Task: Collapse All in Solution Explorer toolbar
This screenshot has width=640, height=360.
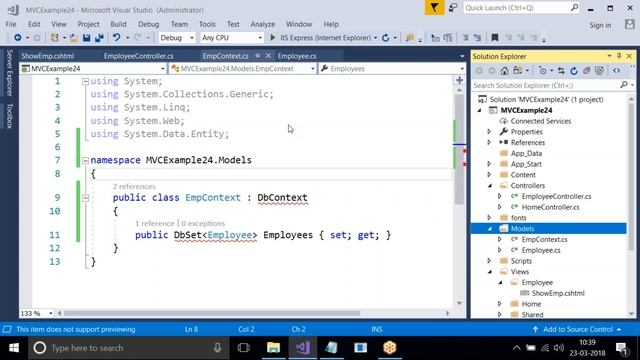Action: pos(587,71)
